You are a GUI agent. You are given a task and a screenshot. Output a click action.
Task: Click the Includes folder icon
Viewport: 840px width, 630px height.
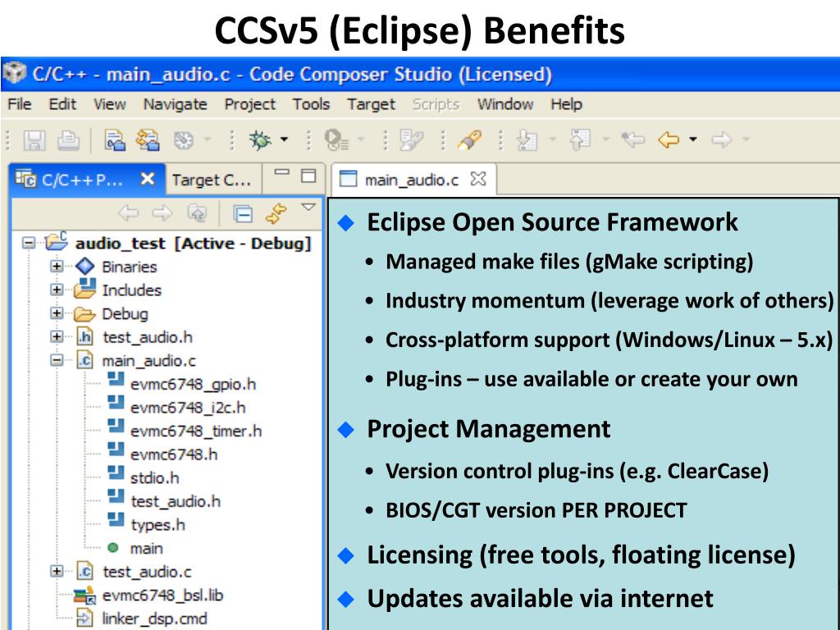click(x=84, y=289)
